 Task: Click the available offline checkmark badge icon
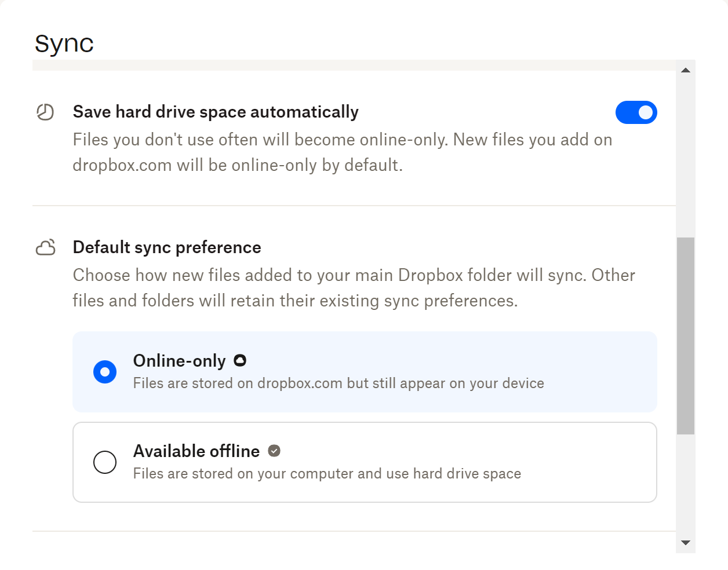click(x=274, y=451)
